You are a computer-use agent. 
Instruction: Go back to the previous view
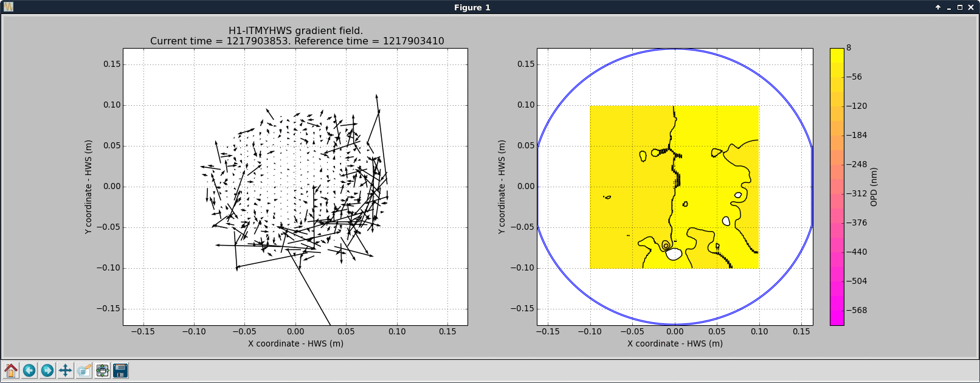[29, 370]
